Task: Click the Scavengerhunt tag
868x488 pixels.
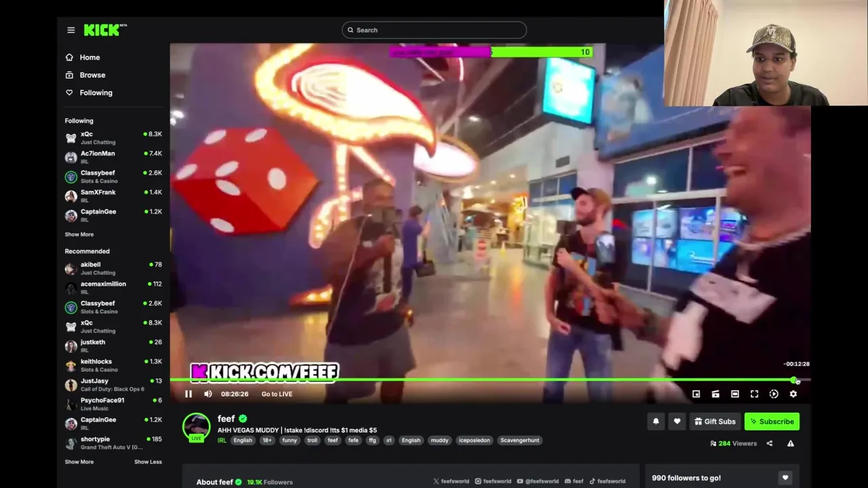Action: pyautogui.click(x=519, y=441)
